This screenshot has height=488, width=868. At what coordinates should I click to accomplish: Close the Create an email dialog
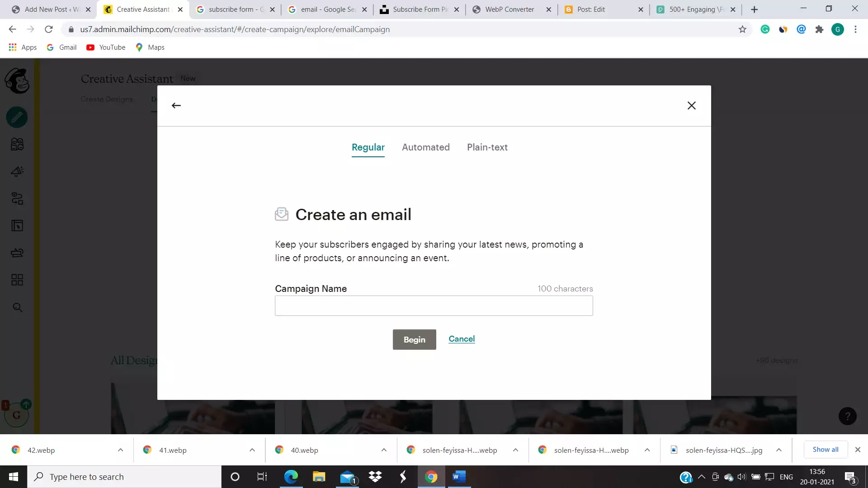point(691,105)
